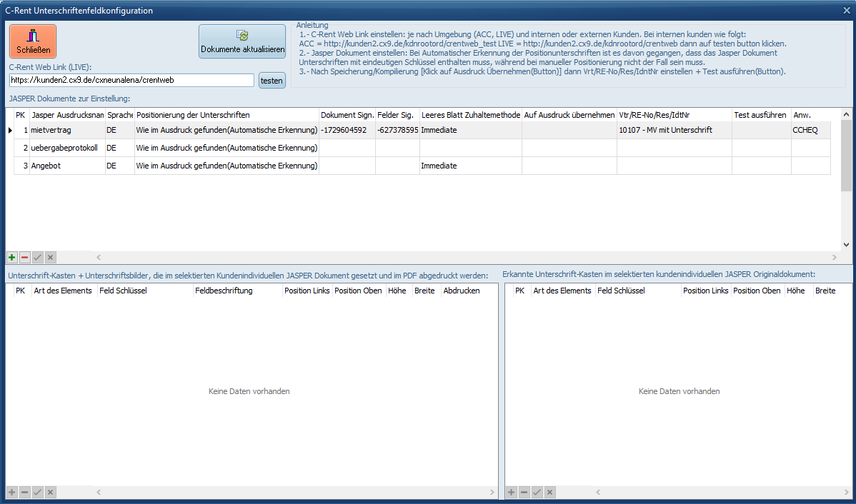The image size is (856, 504).
Task: Sort by Jasper Ausdrucksname column header
Action: 67,115
